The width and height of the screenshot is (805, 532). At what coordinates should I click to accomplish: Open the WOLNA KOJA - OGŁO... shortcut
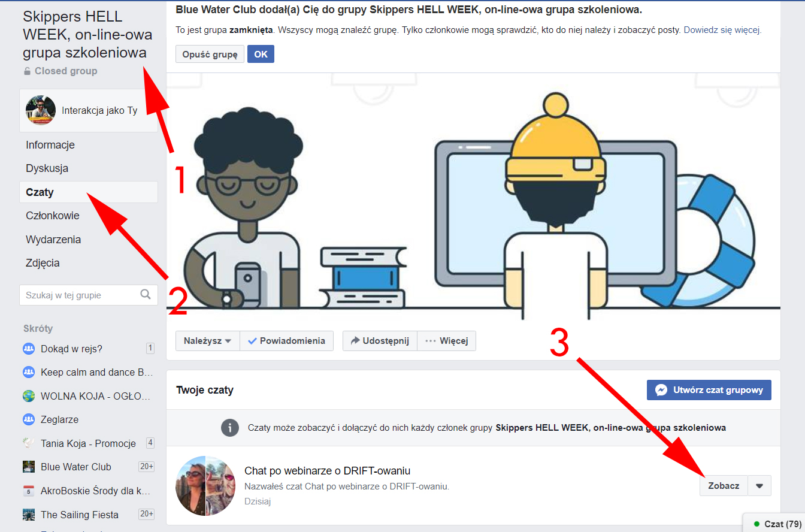95,396
